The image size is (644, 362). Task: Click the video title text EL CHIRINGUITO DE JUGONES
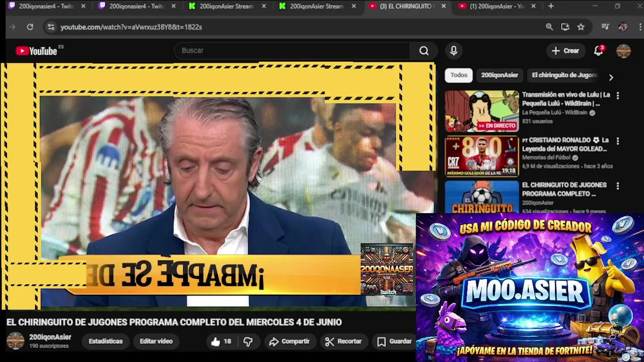point(174,322)
